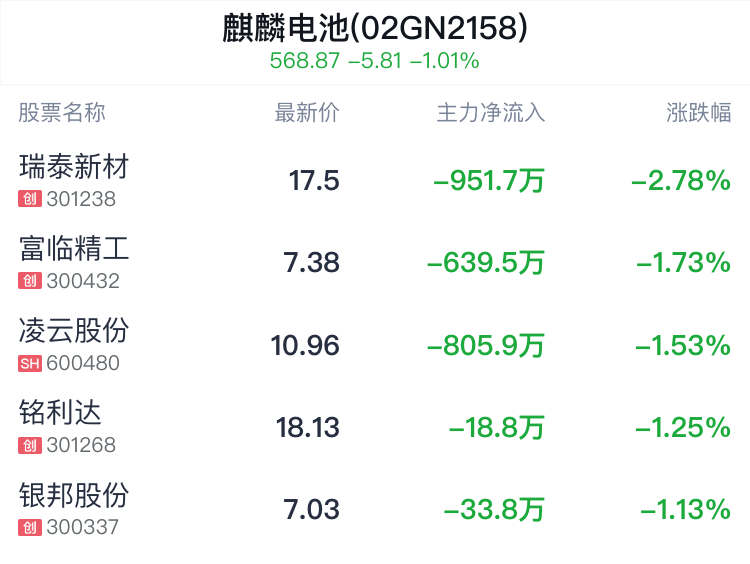Sort by 主力净流入 column header

point(491,113)
